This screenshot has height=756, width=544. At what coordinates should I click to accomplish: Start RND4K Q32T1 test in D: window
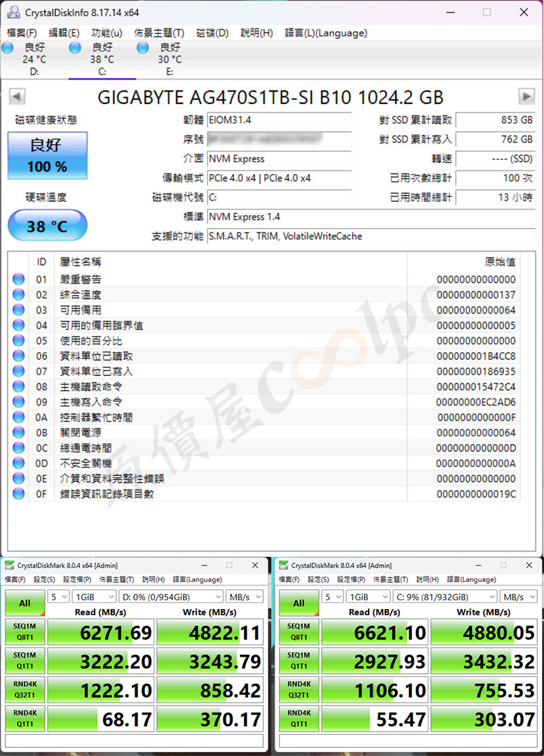pos(24,690)
